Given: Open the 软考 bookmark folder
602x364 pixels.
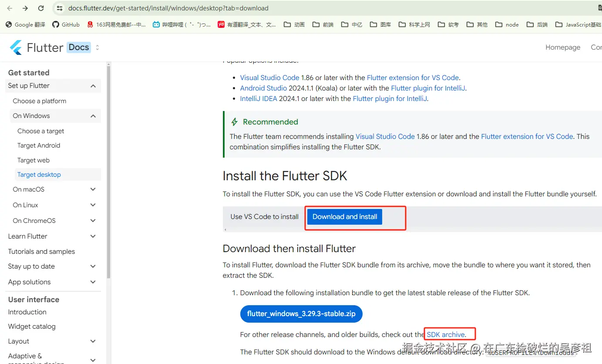Looking at the screenshot, I should [x=448, y=25].
